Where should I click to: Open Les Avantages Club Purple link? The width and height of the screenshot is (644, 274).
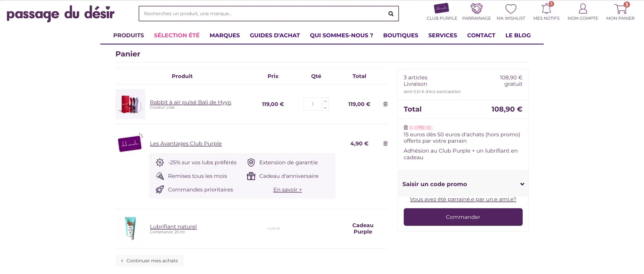pos(186,144)
